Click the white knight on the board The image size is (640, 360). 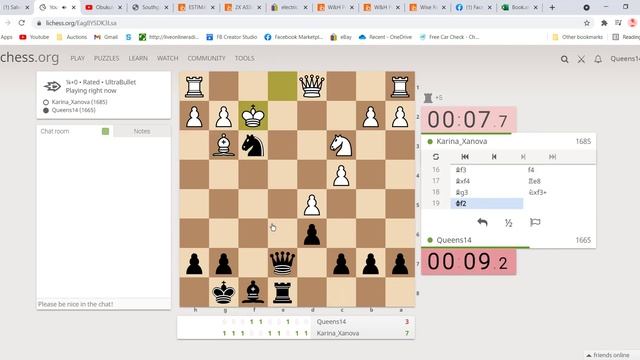341,145
